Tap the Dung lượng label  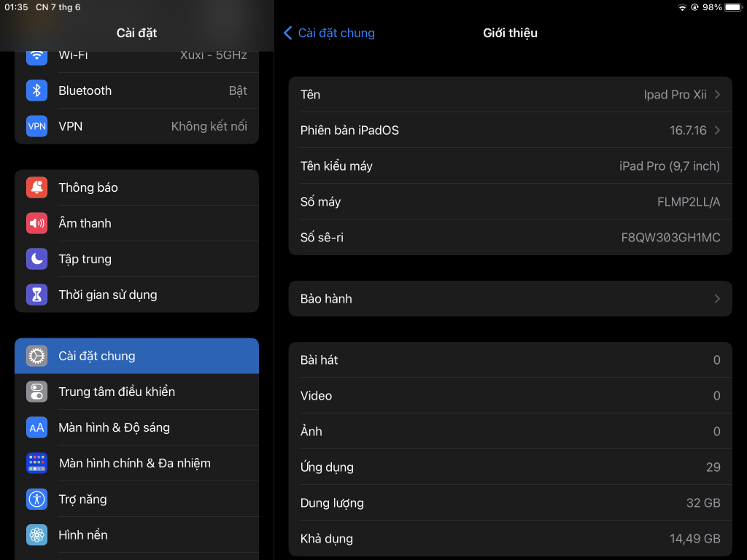point(332,503)
